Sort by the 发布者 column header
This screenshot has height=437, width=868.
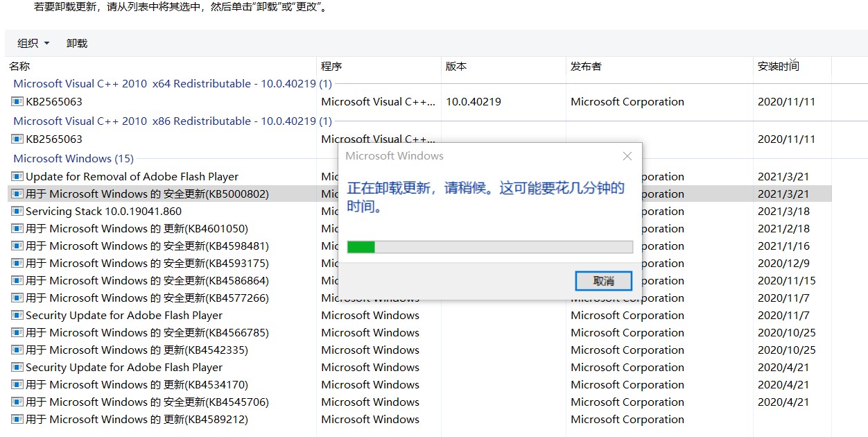pos(586,67)
